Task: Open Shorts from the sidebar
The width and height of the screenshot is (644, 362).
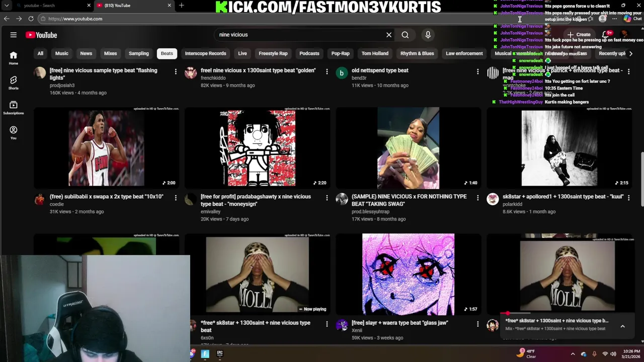Action: [14, 83]
